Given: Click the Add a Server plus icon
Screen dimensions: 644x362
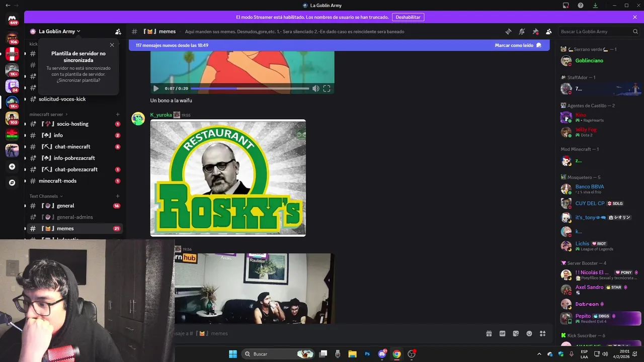Looking at the screenshot, I should coord(12,166).
